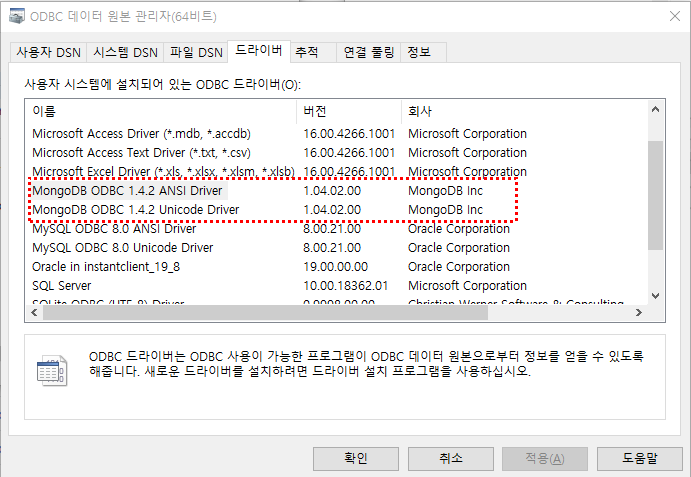Viewport: 691px width, 477px height.
Task: Select MongoDB ODBC 1.4.2 ANSI Driver
Action: (x=127, y=191)
